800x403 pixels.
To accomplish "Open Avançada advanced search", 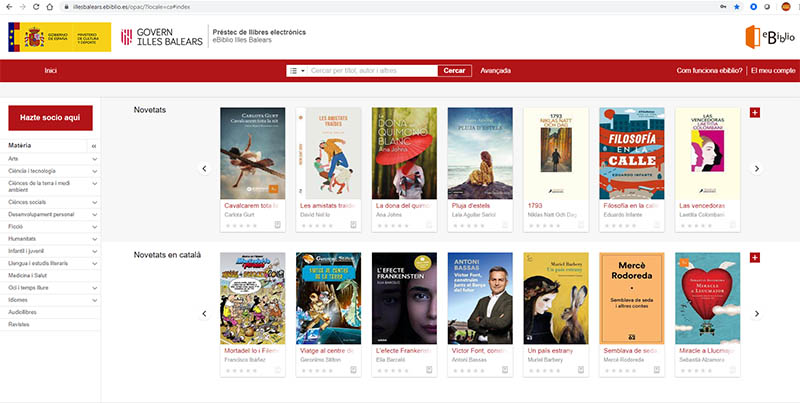I will [x=495, y=71].
